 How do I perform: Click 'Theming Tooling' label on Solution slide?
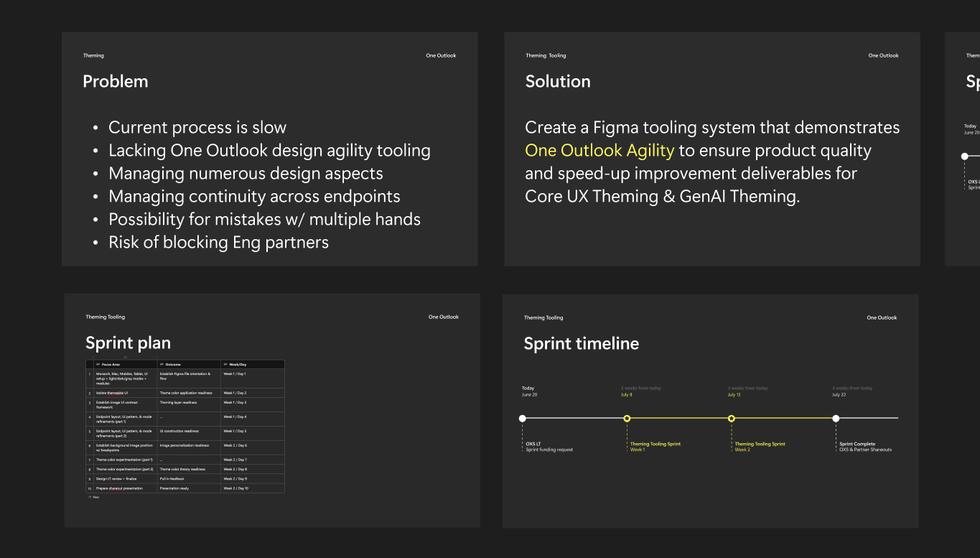(546, 55)
